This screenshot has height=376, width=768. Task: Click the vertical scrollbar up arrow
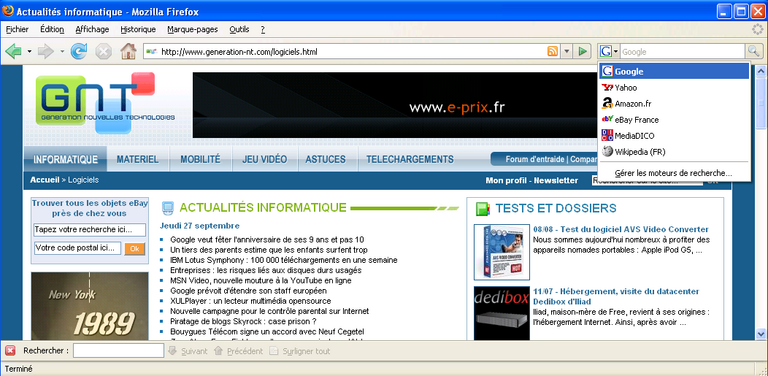[x=761, y=71]
